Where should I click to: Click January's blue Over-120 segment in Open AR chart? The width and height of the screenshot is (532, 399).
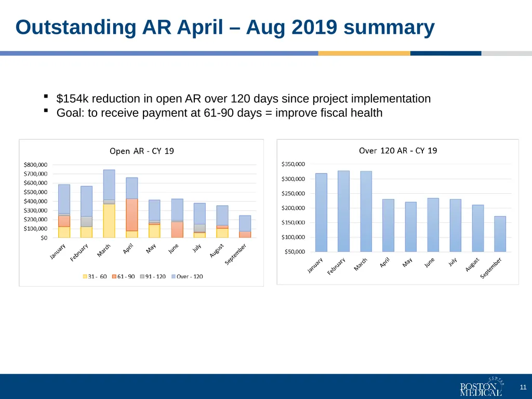[64, 199]
